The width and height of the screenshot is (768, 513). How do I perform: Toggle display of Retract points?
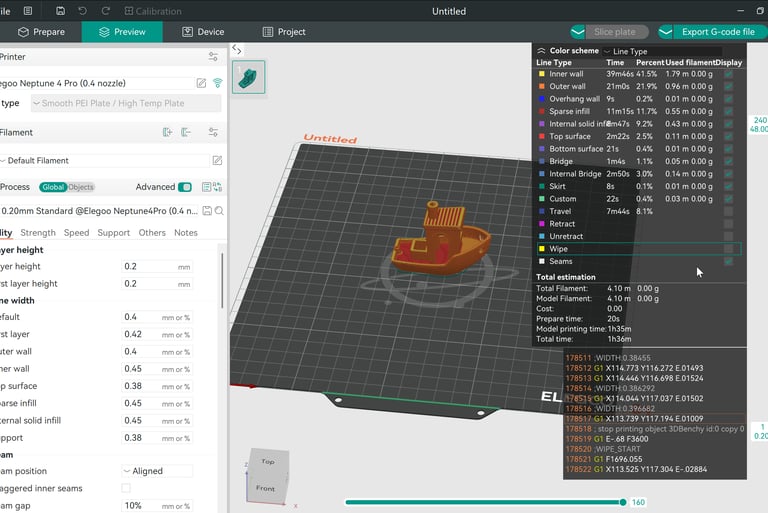pos(728,224)
